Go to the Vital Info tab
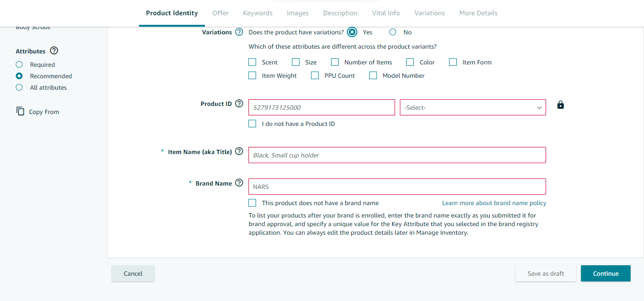644x301 pixels. coord(386,13)
